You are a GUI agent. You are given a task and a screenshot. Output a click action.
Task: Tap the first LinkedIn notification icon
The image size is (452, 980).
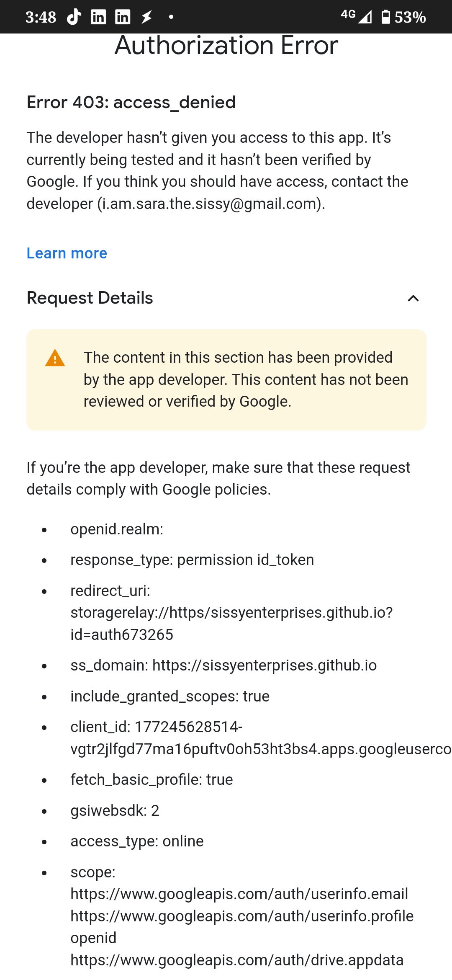coord(98,17)
